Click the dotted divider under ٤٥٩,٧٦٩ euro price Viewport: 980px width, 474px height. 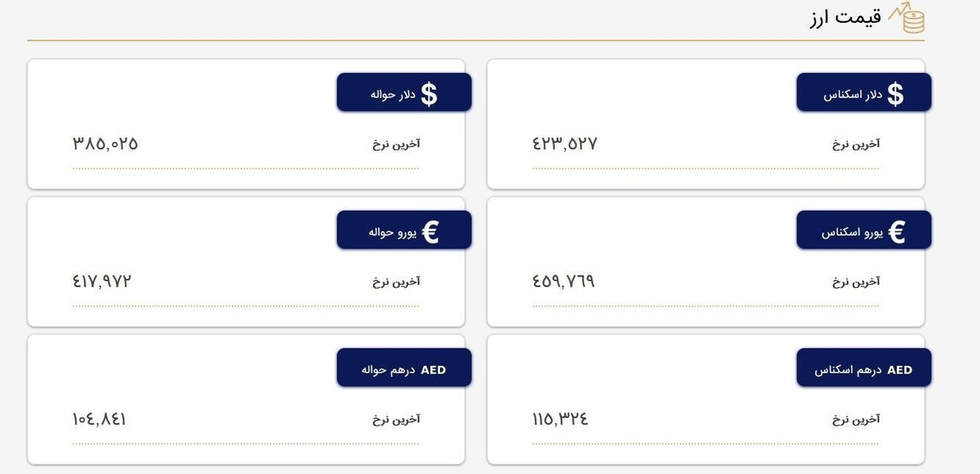704,306
